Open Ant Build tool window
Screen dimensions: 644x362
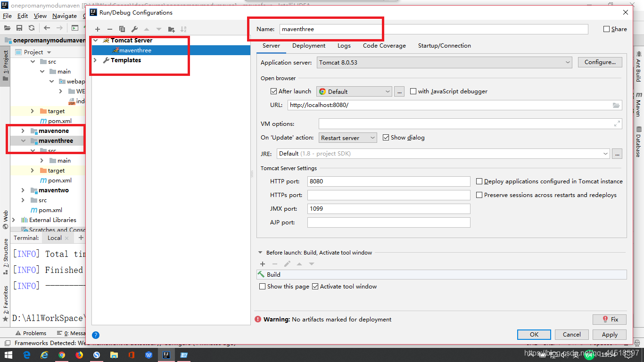pyautogui.click(x=638, y=66)
